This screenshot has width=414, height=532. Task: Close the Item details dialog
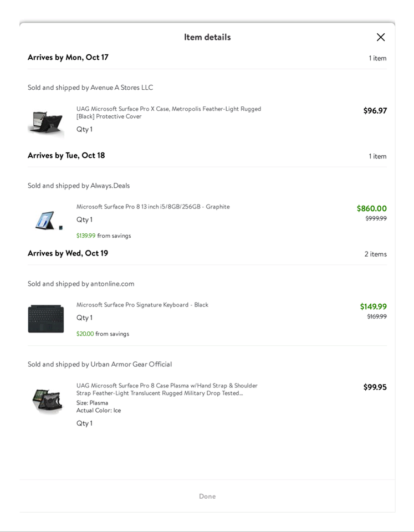[381, 37]
